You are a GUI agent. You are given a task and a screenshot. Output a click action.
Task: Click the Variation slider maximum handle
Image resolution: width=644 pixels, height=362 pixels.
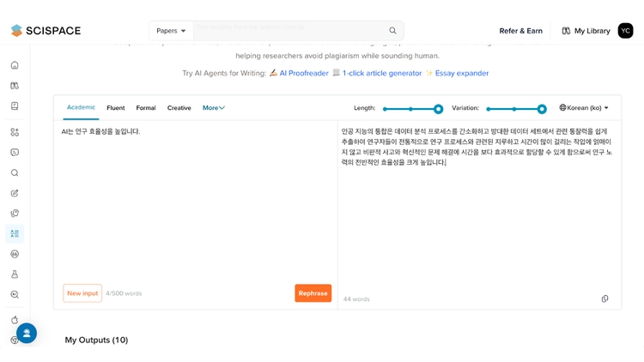(x=542, y=109)
